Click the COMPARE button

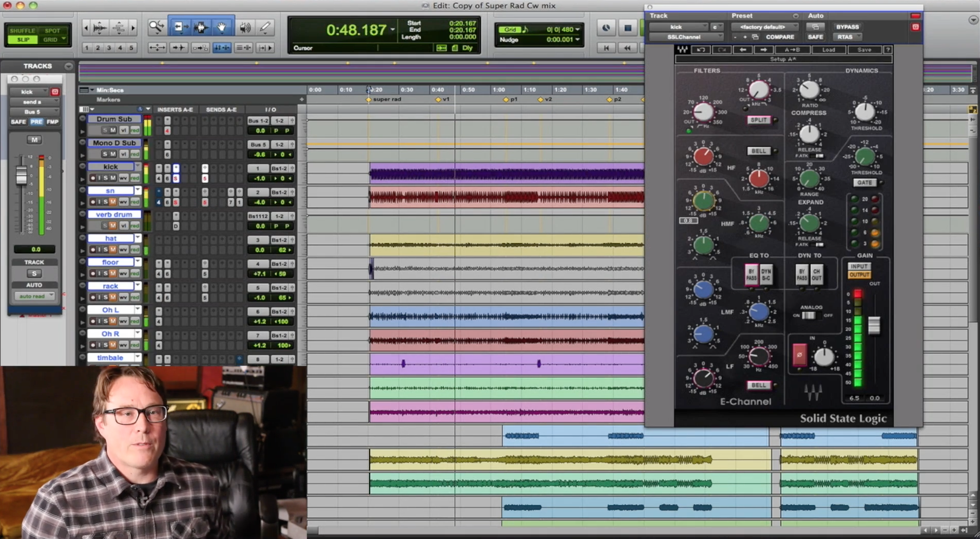(x=780, y=37)
